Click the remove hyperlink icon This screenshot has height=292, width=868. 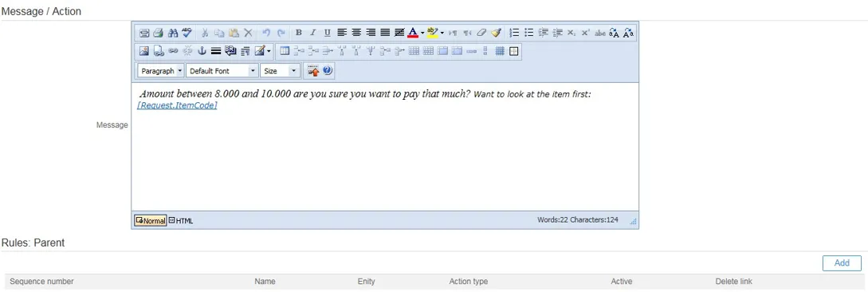[x=187, y=51]
